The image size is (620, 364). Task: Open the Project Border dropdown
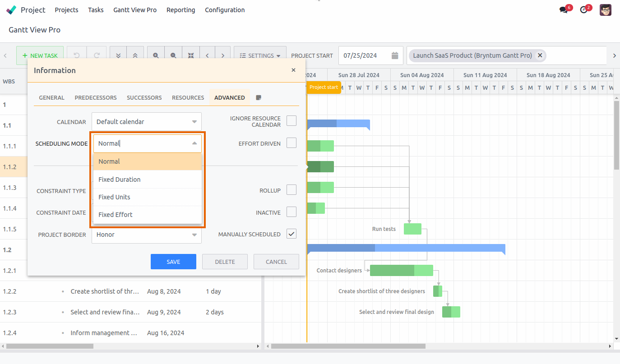(146, 235)
